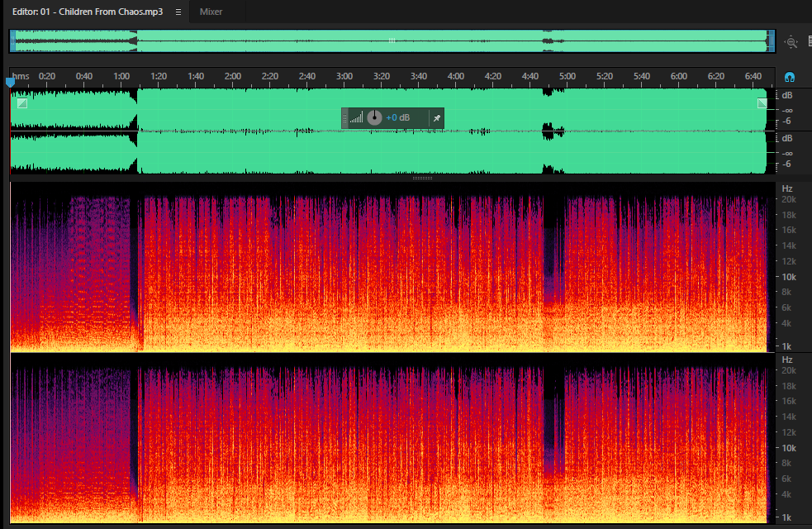Switch to the Mixer tab
812x529 pixels.
tap(211, 12)
